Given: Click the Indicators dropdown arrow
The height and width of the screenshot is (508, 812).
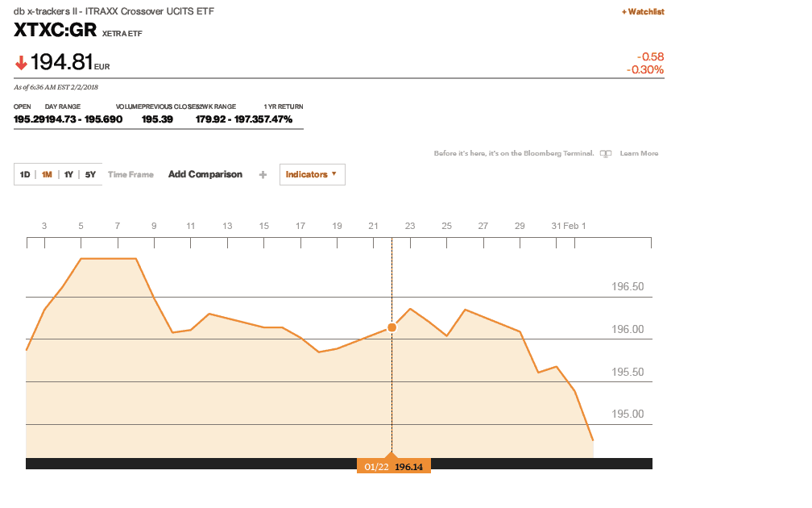Looking at the screenshot, I should (334, 174).
